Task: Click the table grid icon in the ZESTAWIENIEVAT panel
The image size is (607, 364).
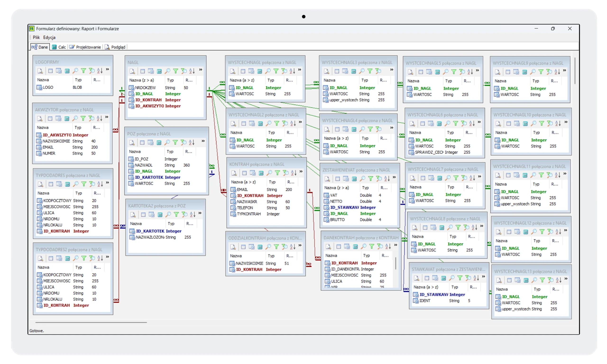Action: [337, 179]
